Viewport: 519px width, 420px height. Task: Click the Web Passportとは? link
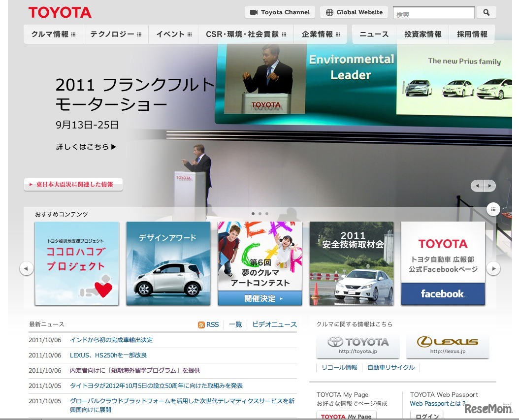(438, 403)
